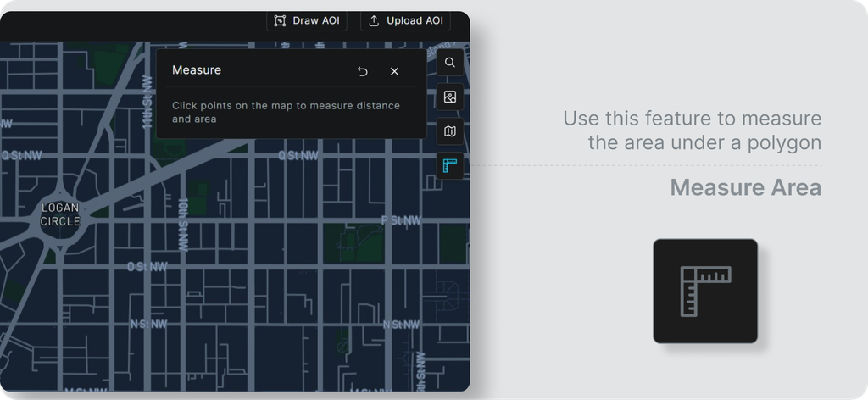Click the Draw AOI polygon icon
This screenshot has height=400, width=868.
point(280,20)
